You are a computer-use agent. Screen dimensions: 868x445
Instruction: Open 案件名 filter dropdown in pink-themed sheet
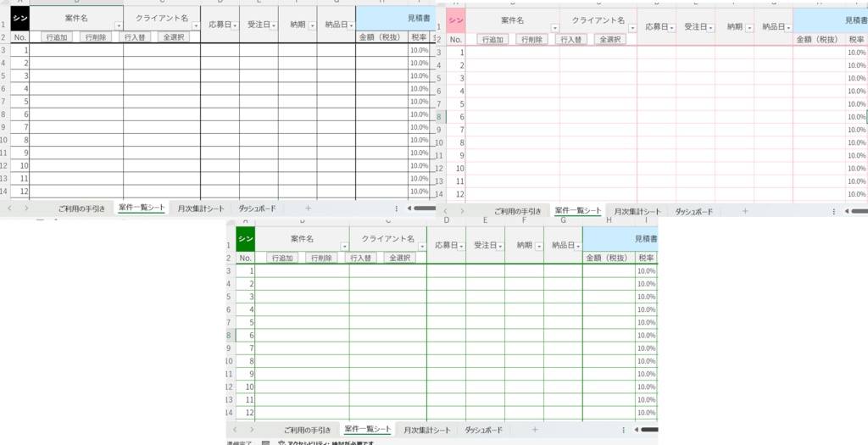[555, 28]
